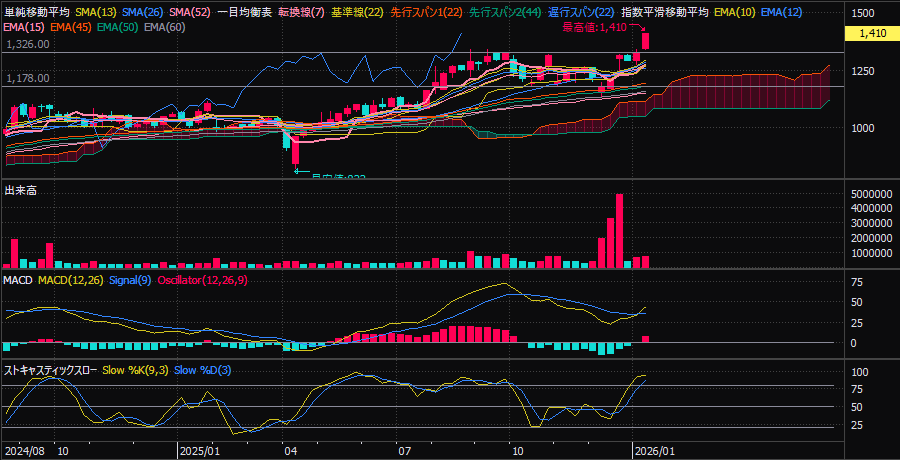Click the tallest red volume bar

coord(619,230)
